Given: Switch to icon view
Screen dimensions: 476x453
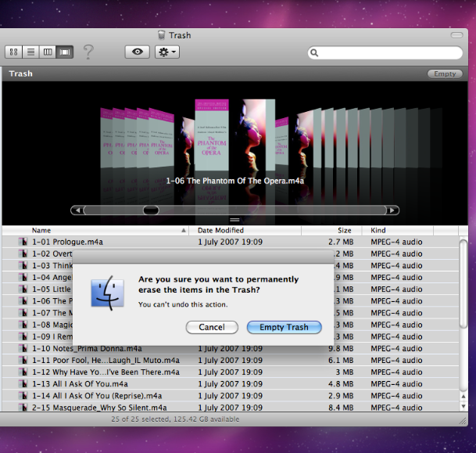Looking at the screenshot, I should click(x=13, y=52).
